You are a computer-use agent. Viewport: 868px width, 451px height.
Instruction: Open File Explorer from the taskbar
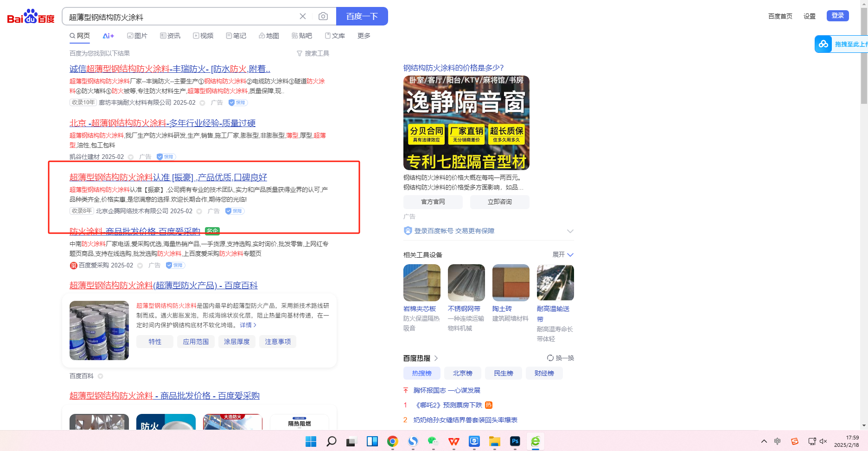(495, 441)
